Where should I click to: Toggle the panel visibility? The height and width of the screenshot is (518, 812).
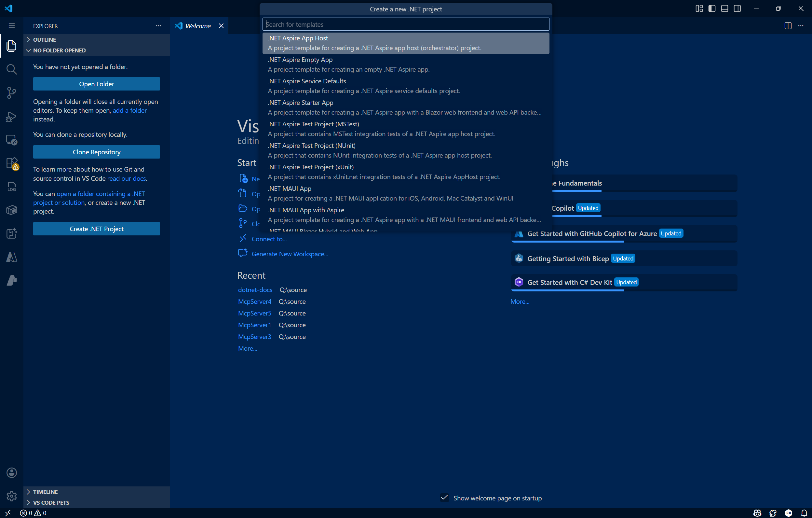724,8
